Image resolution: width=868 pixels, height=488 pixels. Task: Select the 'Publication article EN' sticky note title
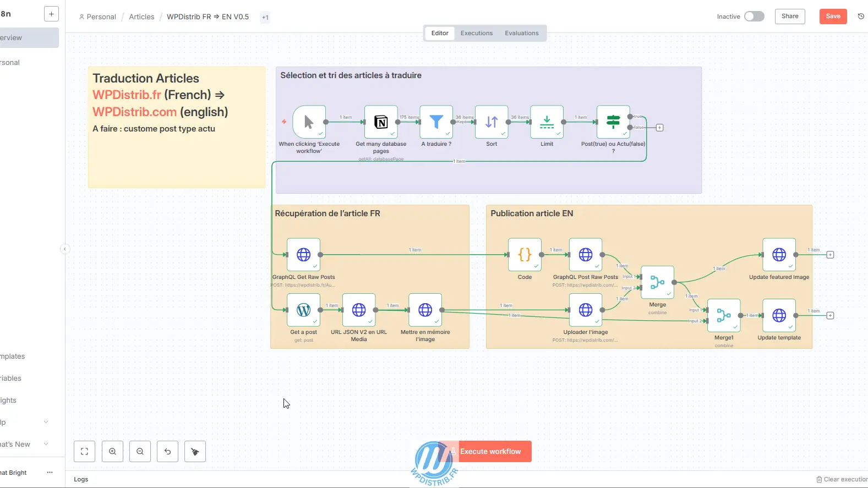532,213
